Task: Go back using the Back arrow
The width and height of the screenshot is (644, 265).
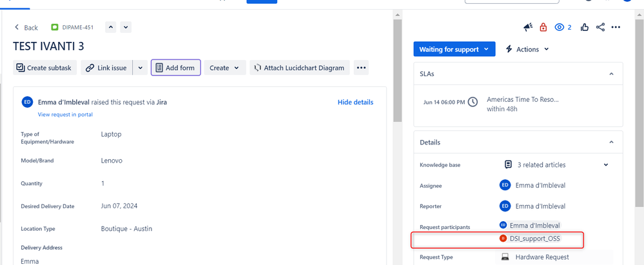Action: point(26,28)
